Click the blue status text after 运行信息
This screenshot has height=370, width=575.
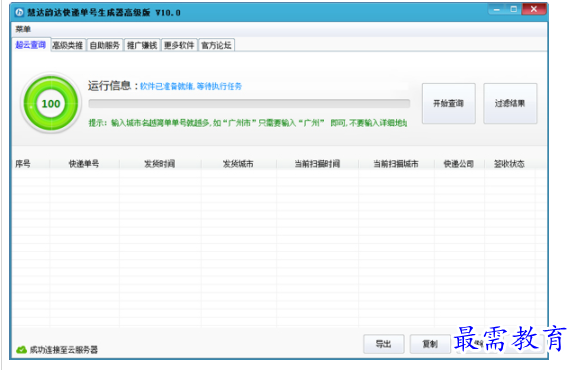(x=191, y=87)
